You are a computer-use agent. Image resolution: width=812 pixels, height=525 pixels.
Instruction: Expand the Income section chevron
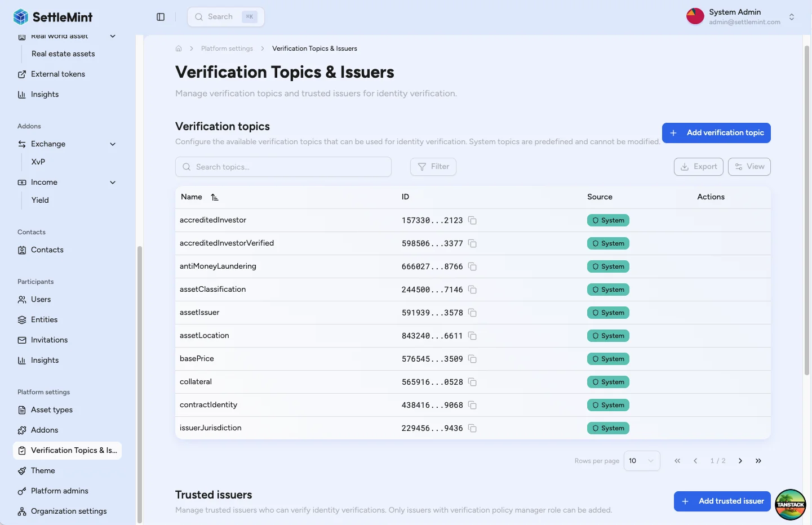(x=112, y=182)
